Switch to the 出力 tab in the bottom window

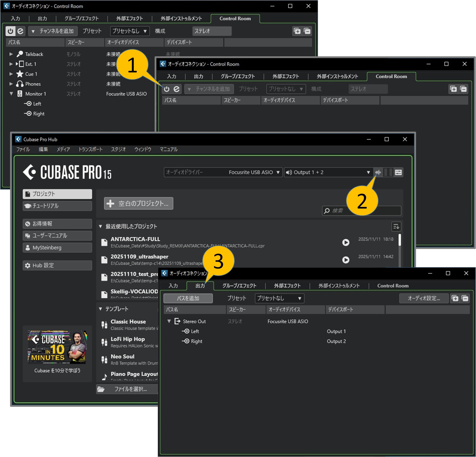[200, 286]
